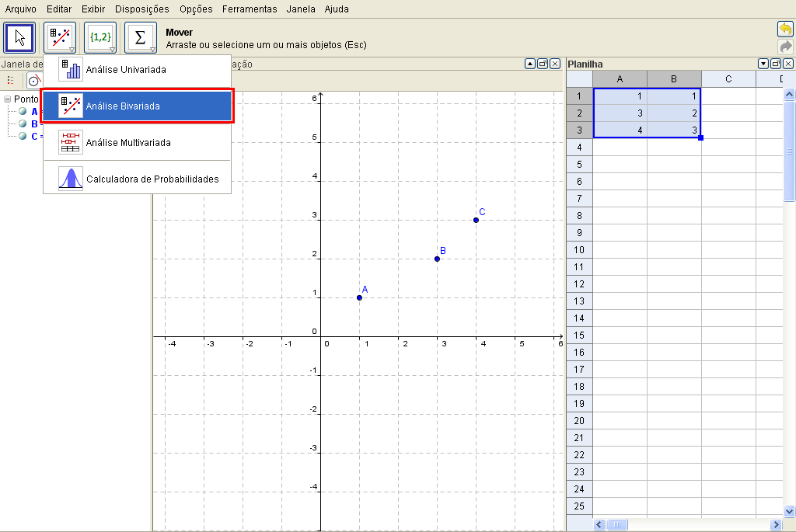
Task: Toggle visibility of point A
Action: pyautogui.click(x=23, y=111)
